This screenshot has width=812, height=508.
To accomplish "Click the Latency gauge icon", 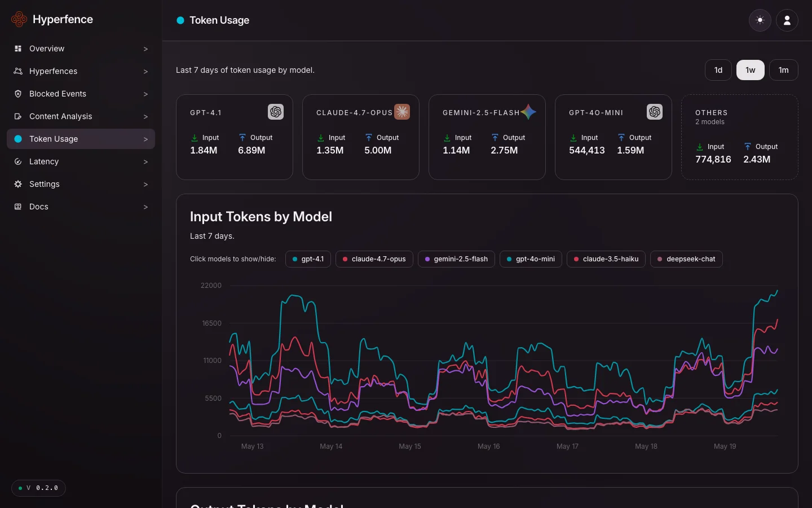I will click(18, 161).
